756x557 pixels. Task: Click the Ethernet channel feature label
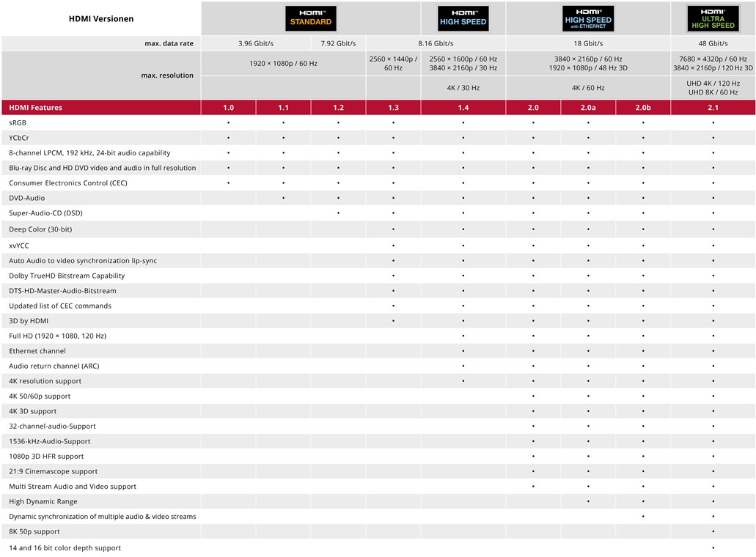(x=37, y=351)
